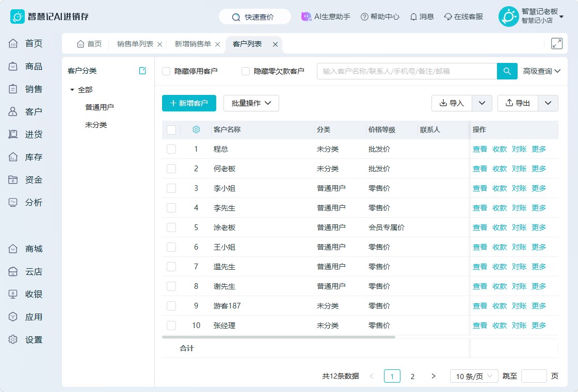Open the 设置 gear in sidebar
Viewport: 578px width, 392px height.
pyautogui.click(x=13, y=340)
